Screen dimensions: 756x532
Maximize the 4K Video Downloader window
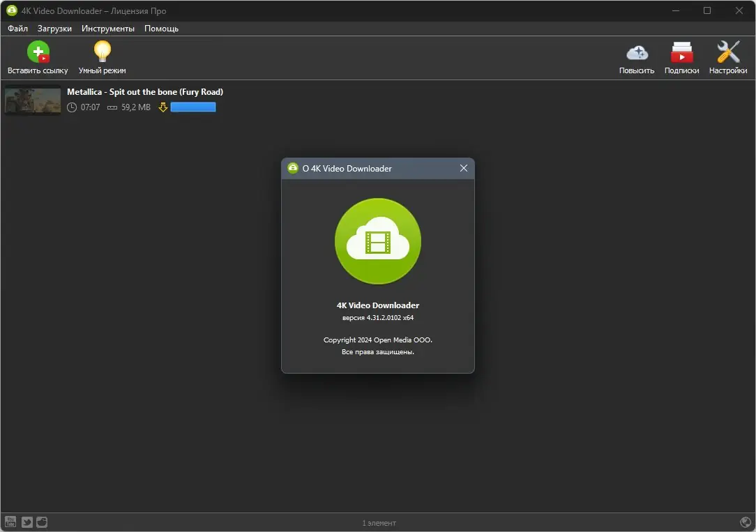click(x=707, y=10)
